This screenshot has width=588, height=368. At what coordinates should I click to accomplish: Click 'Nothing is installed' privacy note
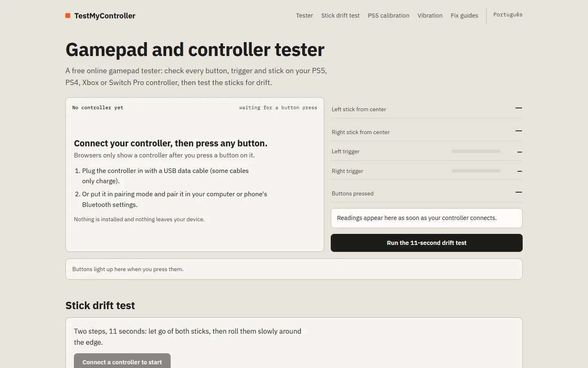(x=139, y=219)
